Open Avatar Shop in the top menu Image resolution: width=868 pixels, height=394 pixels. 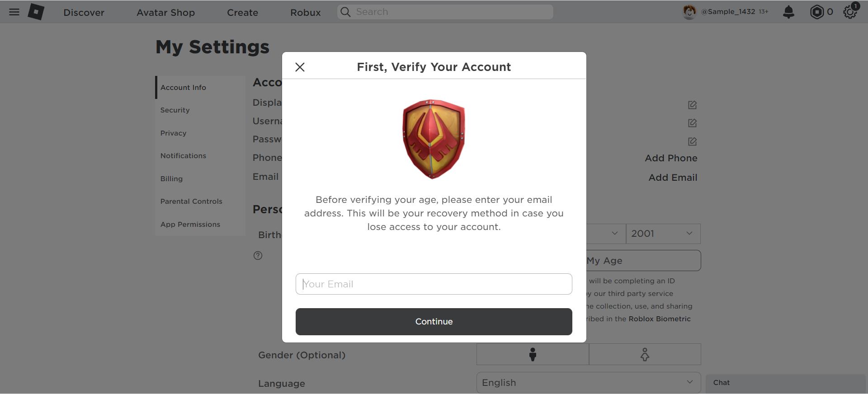click(165, 13)
